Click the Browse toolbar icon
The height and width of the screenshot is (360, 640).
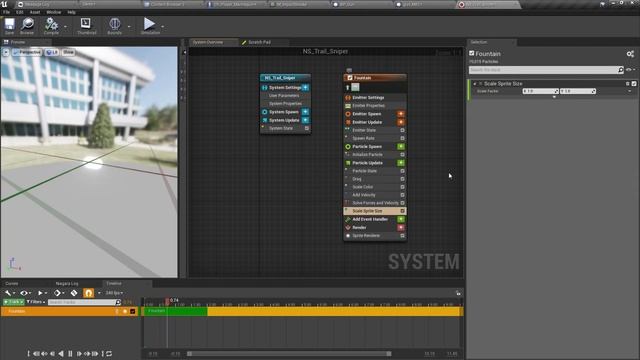tap(27, 26)
